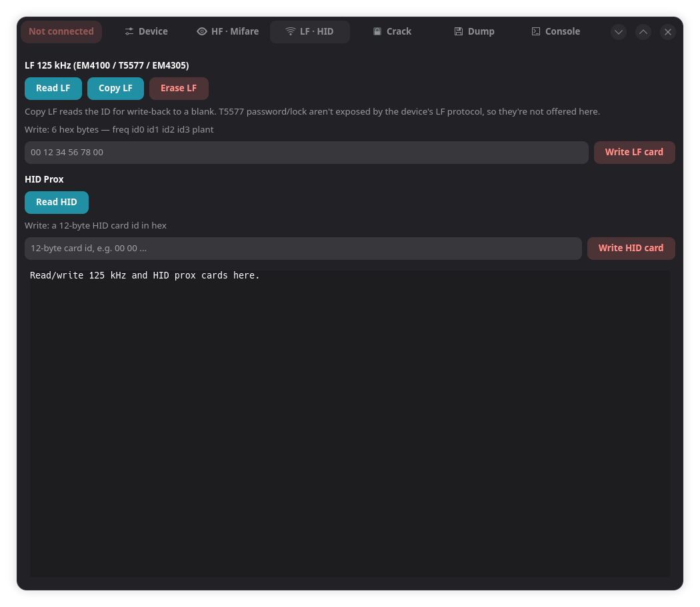Click the 'HID Prox' section heading
The image size is (700, 607).
44,179
